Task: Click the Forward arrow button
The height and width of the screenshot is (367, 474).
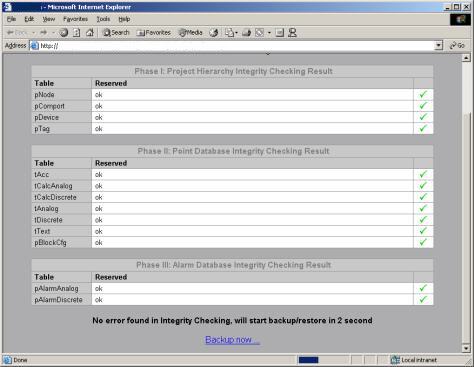Action: 43,33
